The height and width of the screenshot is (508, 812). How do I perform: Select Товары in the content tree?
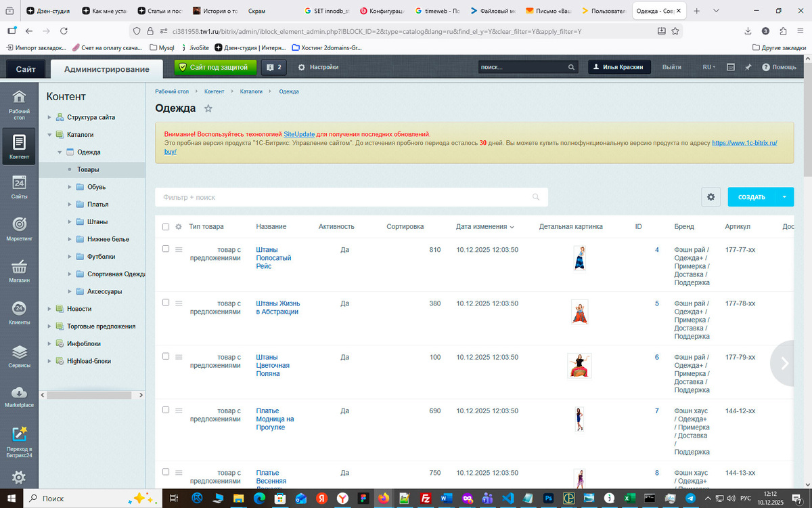pyautogui.click(x=88, y=169)
